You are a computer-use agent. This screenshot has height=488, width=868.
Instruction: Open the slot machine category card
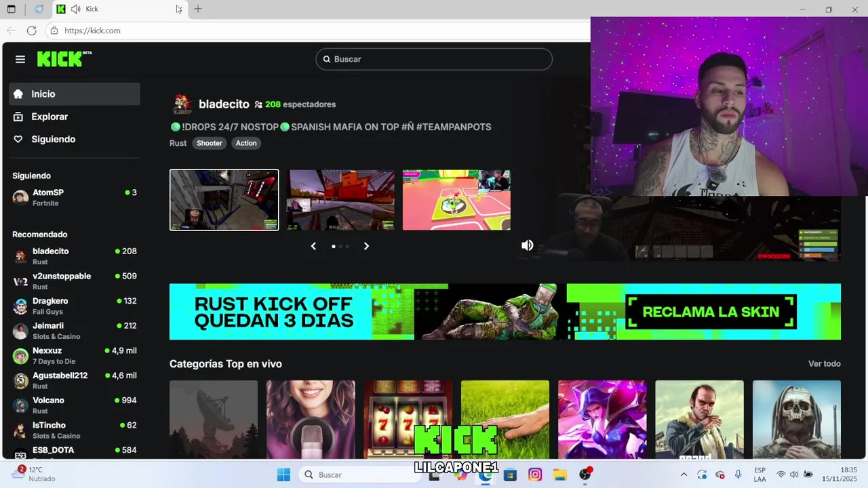[408, 420]
